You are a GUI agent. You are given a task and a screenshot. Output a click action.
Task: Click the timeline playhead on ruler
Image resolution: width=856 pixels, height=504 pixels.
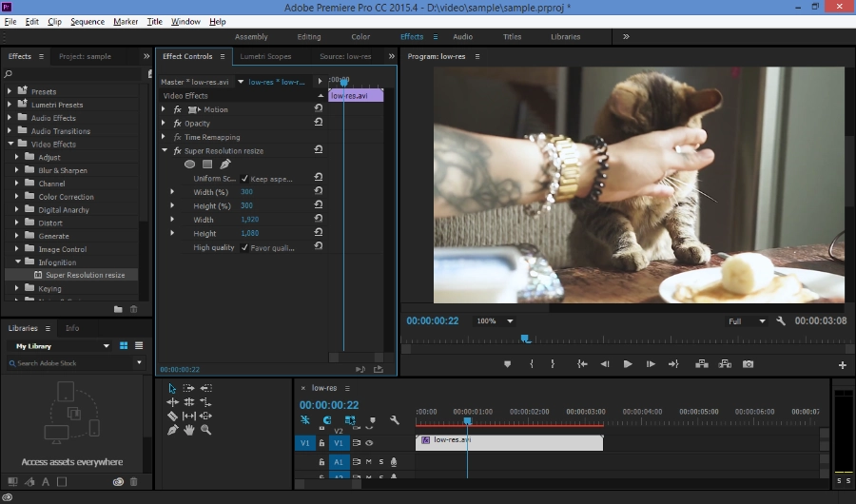pyautogui.click(x=467, y=421)
